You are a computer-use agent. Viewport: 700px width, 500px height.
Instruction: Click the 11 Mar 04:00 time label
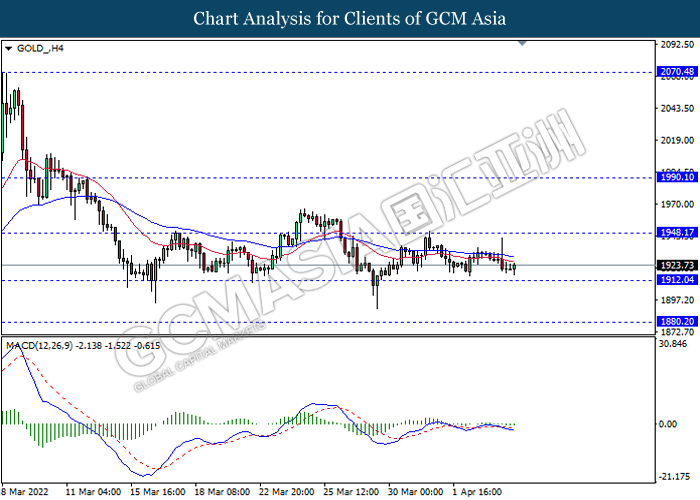(x=93, y=492)
